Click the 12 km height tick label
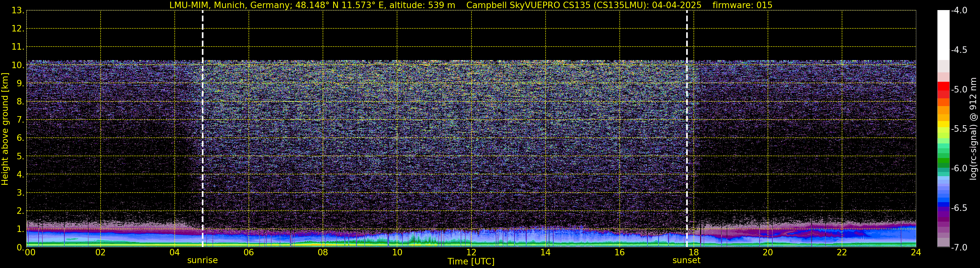Screen dimensions: 980x268 tap(18, 29)
